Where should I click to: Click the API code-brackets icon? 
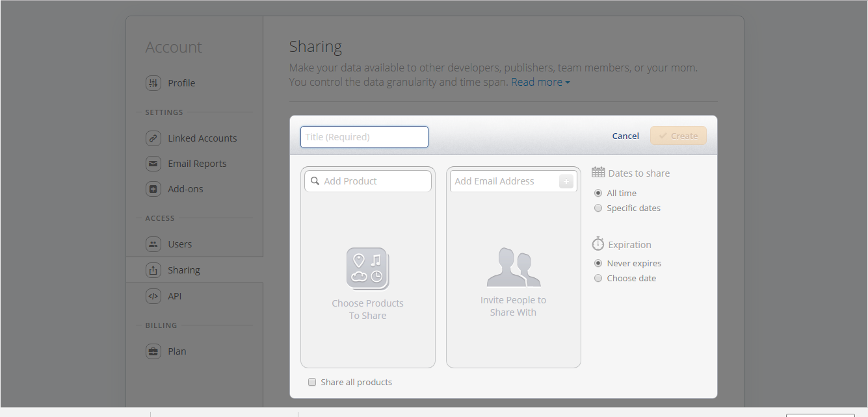pos(153,296)
